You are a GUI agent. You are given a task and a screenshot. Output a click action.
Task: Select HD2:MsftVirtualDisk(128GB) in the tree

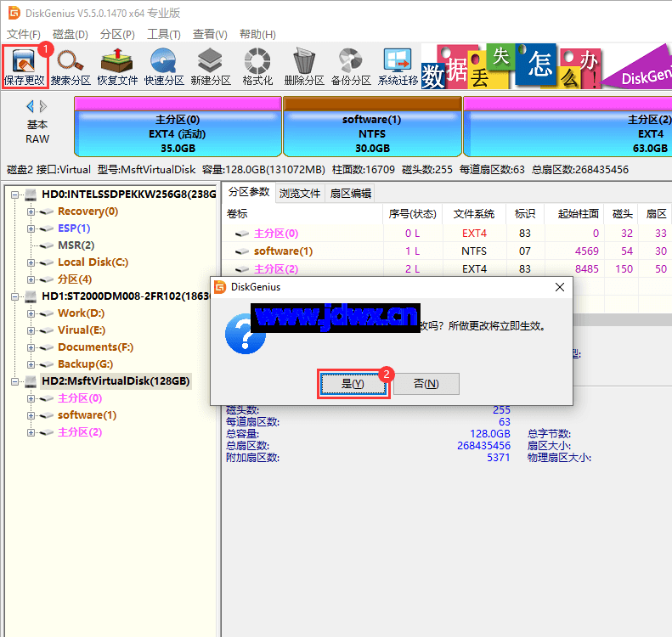pyautogui.click(x=116, y=381)
